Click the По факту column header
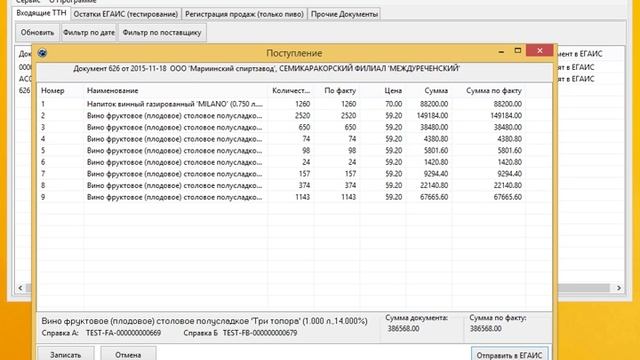 point(340,91)
